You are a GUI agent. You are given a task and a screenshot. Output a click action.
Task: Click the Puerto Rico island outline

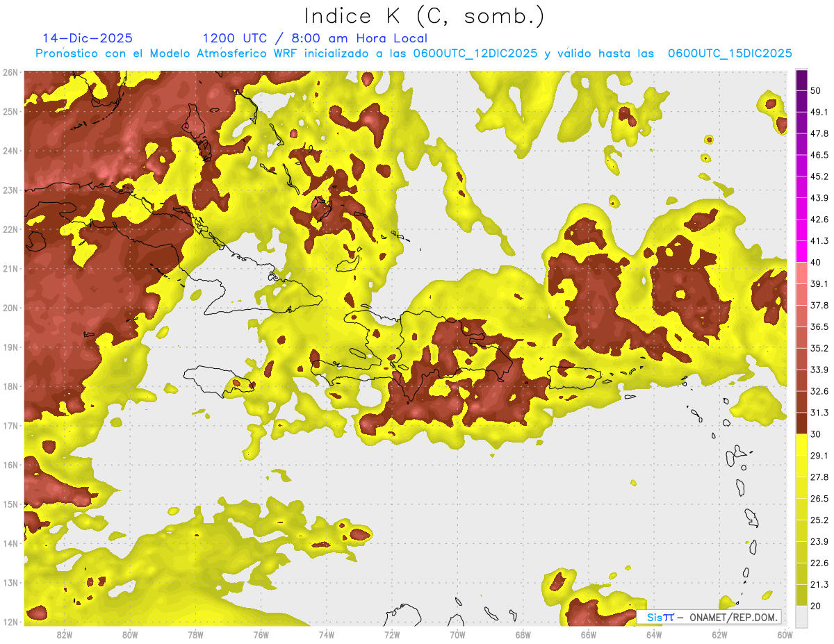574,378
